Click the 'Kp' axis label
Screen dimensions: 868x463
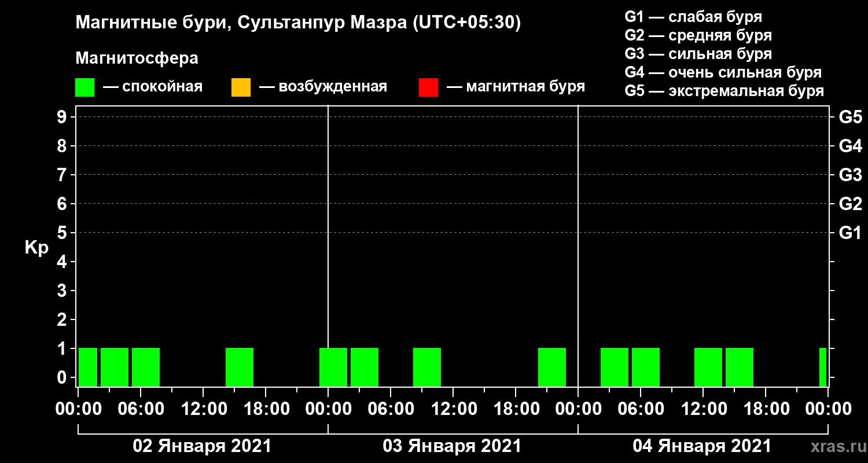coord(36,248)
